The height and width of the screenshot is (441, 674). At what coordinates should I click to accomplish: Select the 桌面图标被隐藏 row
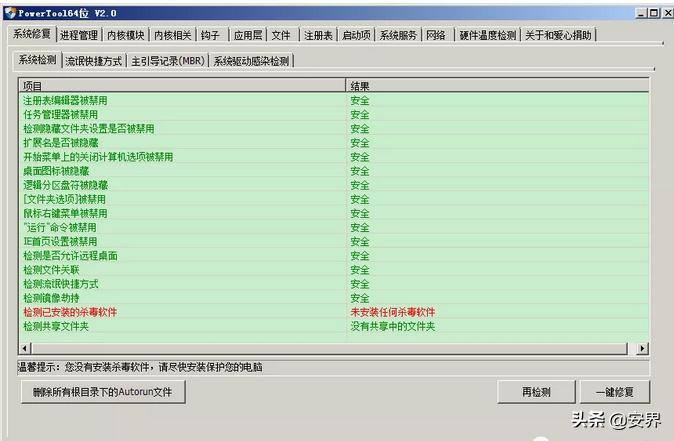(334, 171)
